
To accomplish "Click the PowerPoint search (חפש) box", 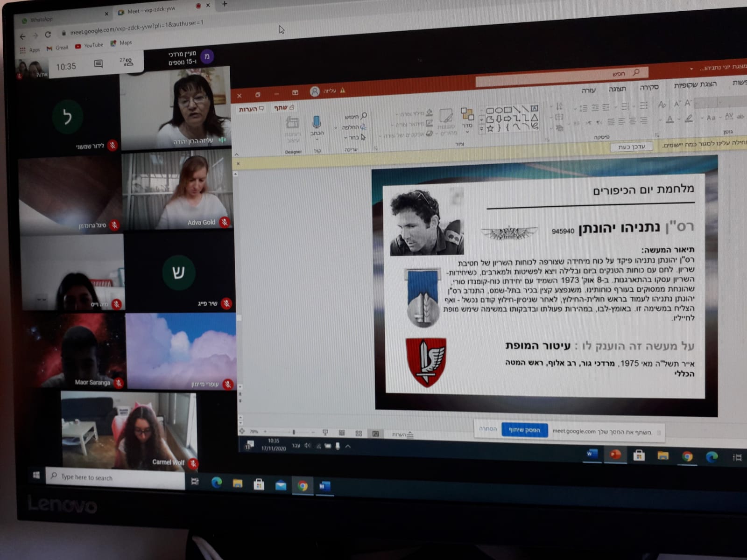I will tap(562, 77).
